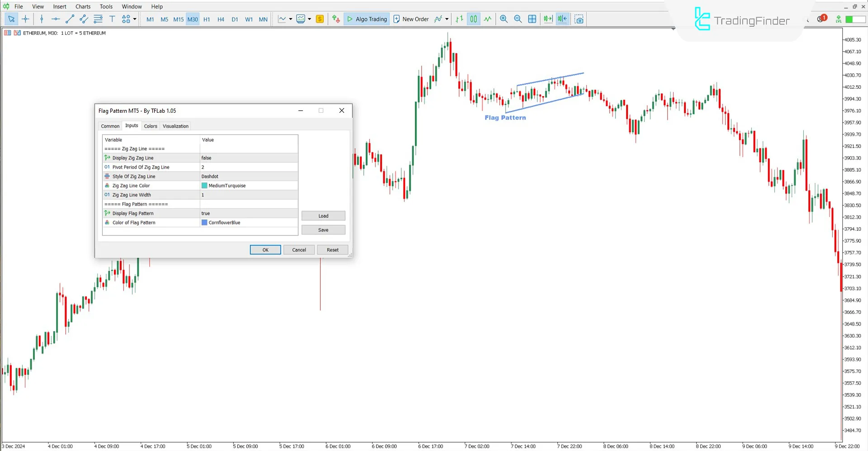The height and width of the screenshot is (451, 868).
Task: Change the CornflowerBlue flag pattern color swatch
Action: click(205, 222)
